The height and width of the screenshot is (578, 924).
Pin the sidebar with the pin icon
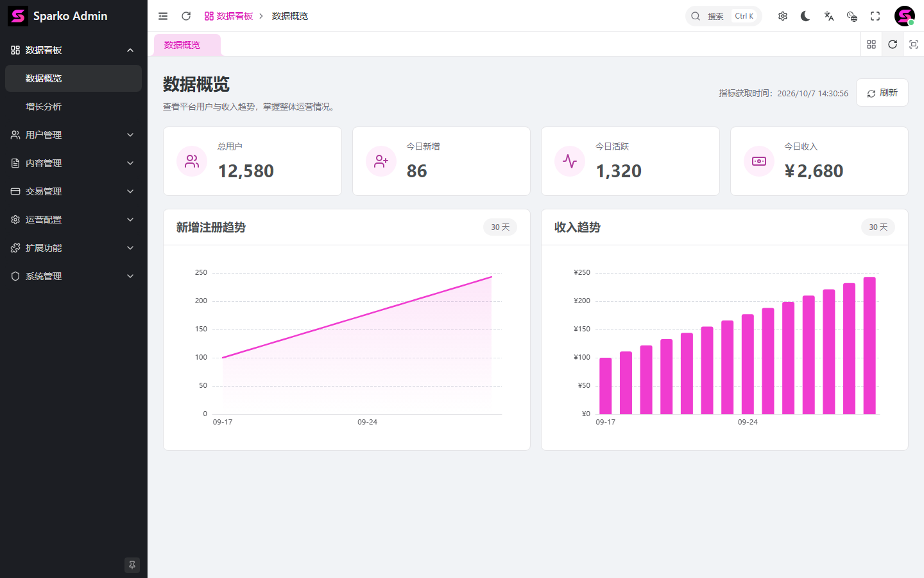[x=132, y=565]
